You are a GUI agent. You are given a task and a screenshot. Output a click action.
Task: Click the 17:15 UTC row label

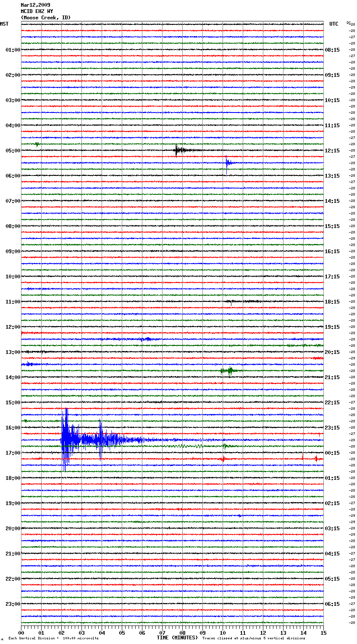coord(332,277)
